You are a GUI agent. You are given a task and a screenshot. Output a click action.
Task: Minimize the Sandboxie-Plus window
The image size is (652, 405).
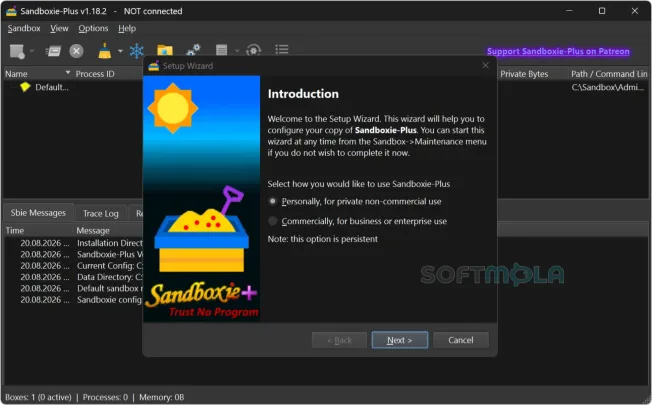pos(569,11)
